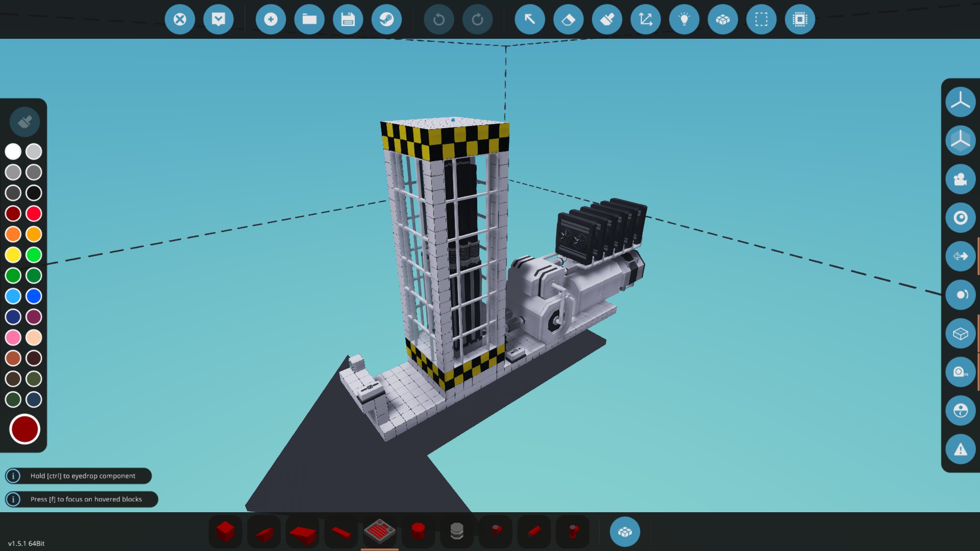Click the Steam workshop icon
Screen dimensions: 980x551
tap(386, 19)
